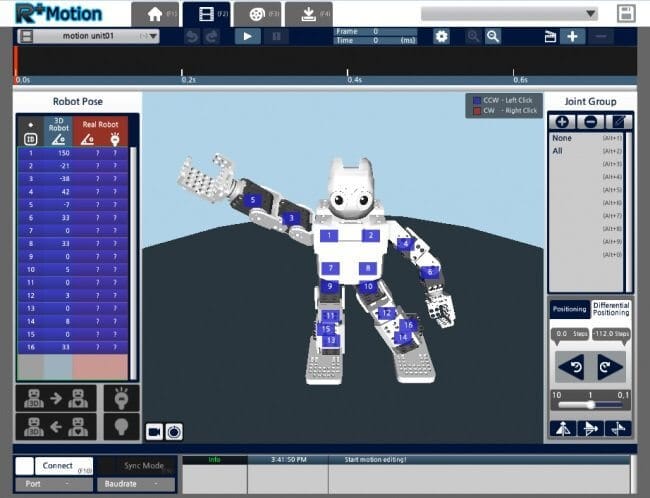
Task: Rotate joint clockwise arrow button
Action: click(609, 367)
